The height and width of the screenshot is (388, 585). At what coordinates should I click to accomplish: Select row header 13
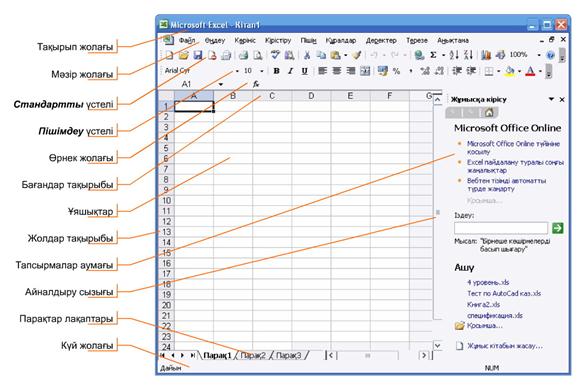[166, 232]
